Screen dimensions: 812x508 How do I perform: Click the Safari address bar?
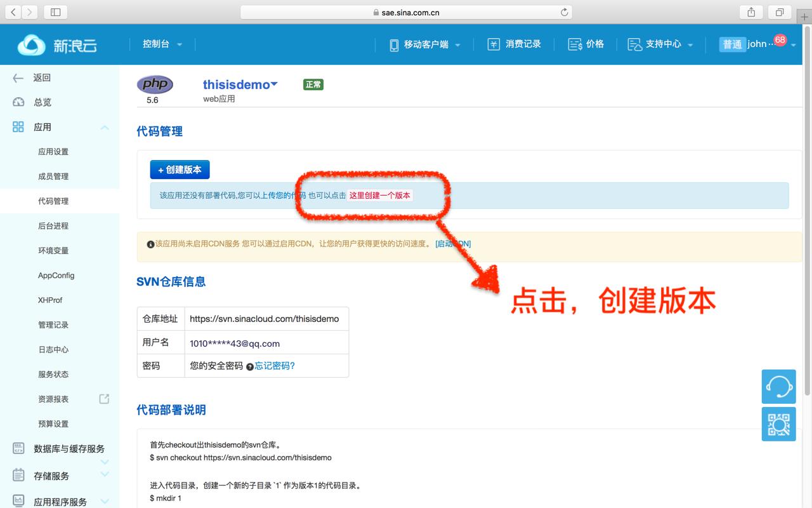point(406,12)
